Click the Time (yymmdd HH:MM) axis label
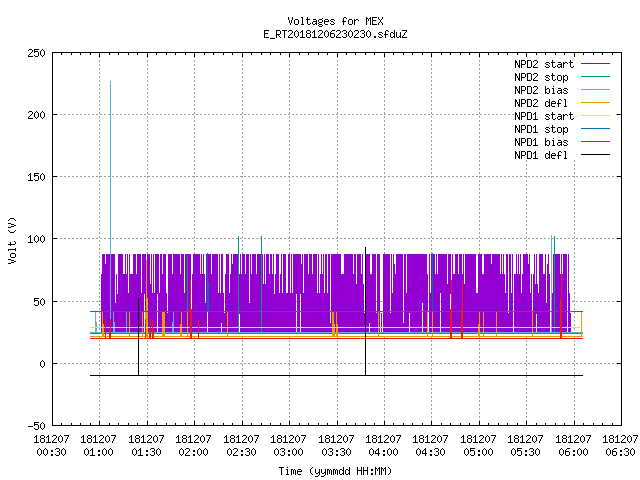Image resolution: width=640 pixels, height=480 pixels. 335,471
